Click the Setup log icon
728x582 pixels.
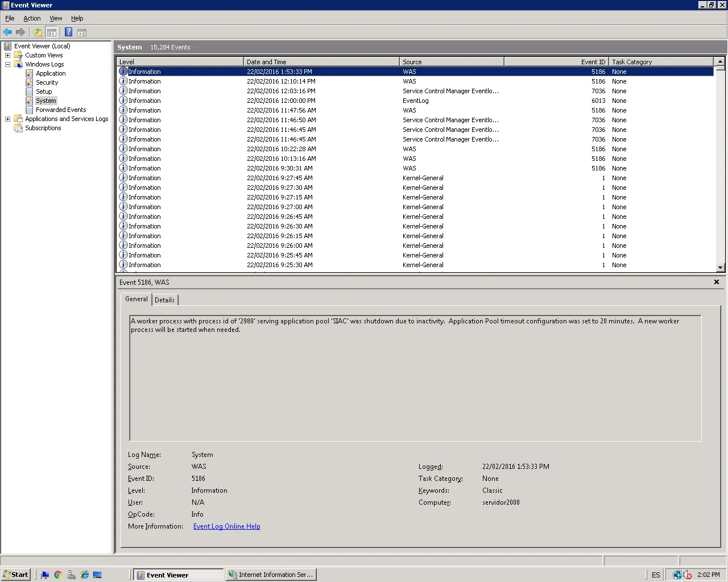point(29,92)
